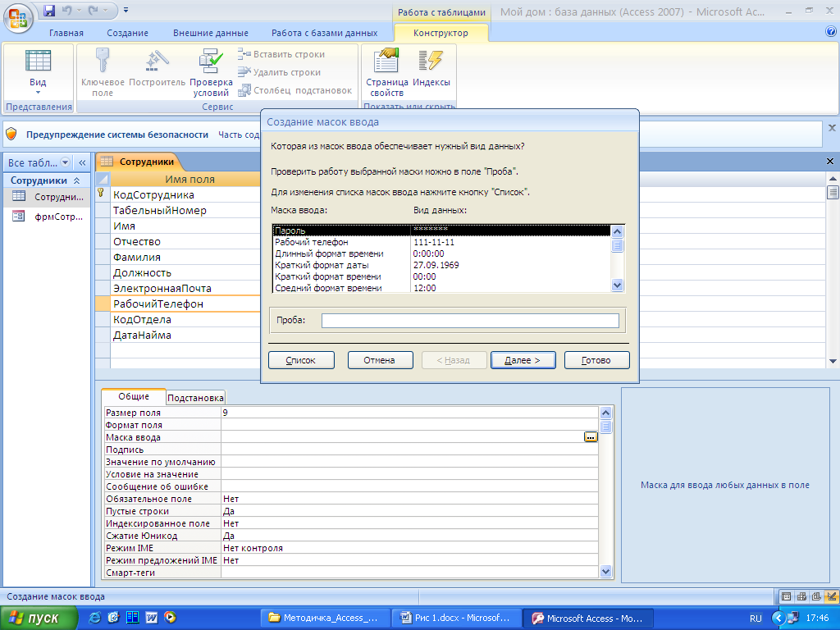Select the Должность field row
840x630 pixels.
point(185,272)
